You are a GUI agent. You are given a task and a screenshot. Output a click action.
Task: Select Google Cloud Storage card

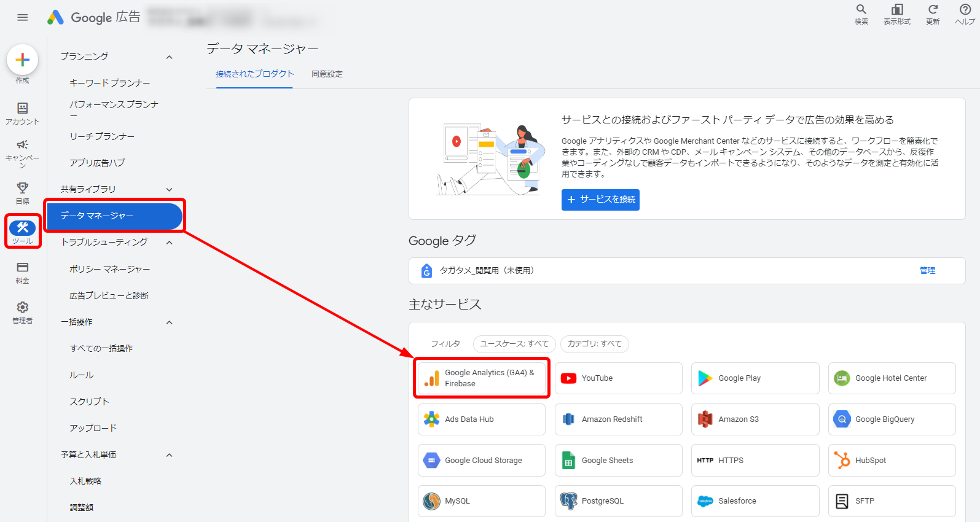482,461
